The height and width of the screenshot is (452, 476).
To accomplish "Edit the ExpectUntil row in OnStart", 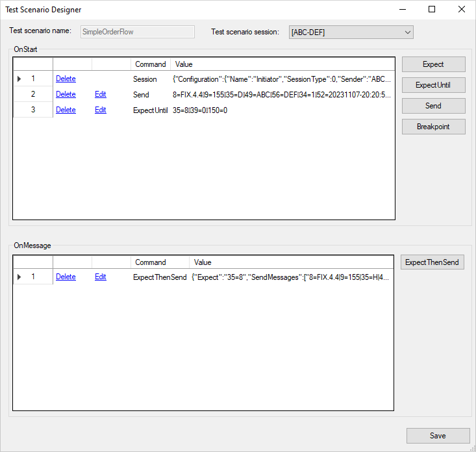I will 101,110.
